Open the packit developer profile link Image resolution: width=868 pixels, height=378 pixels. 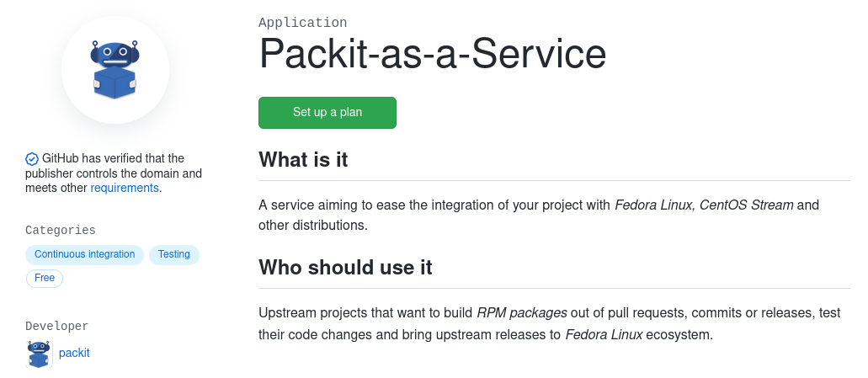coord(74,353)
